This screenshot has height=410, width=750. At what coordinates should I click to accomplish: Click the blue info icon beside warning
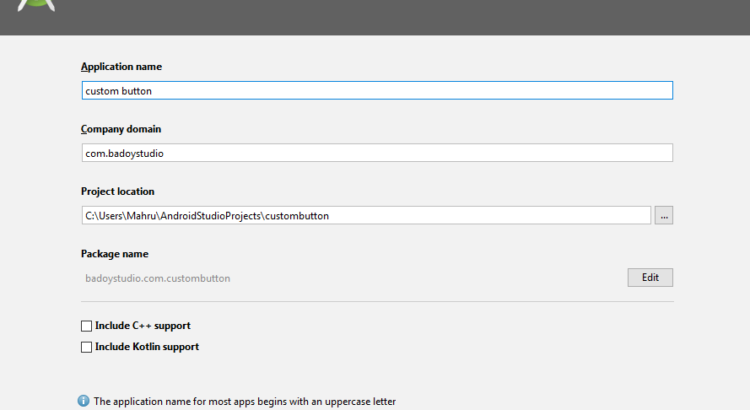pyautogui.click(x=84, y=401)
